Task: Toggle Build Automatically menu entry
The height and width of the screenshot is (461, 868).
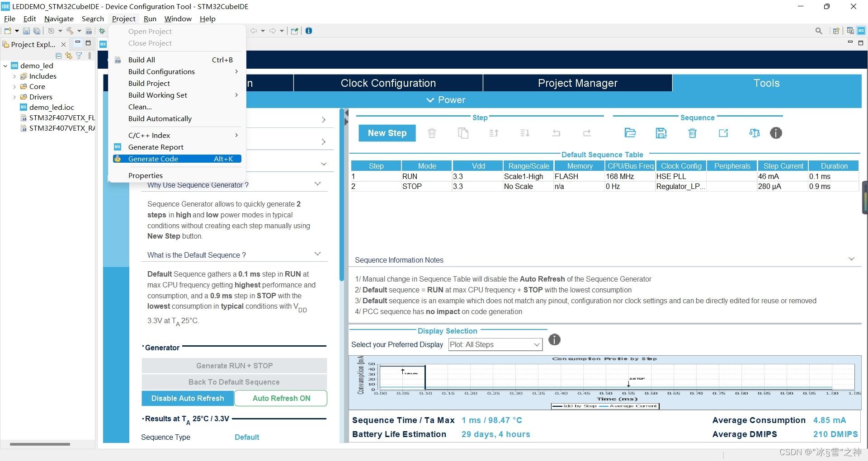Action: pyautogui.click(x=177, y=118)
